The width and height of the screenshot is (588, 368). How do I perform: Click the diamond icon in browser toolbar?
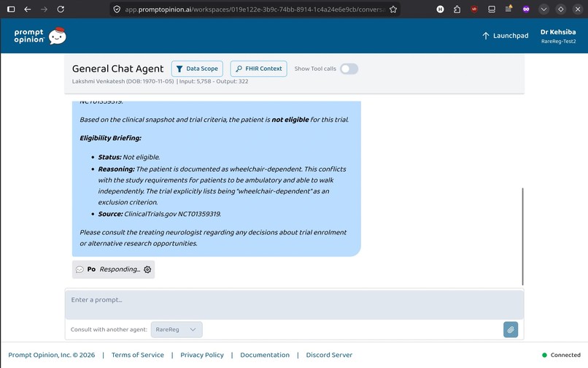tap(560, 9)
